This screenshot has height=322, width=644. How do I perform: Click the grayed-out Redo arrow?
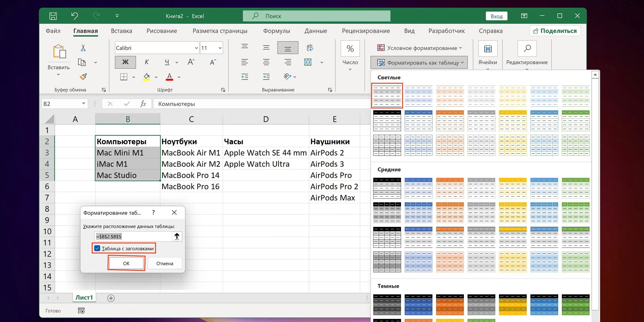(96, 16)
